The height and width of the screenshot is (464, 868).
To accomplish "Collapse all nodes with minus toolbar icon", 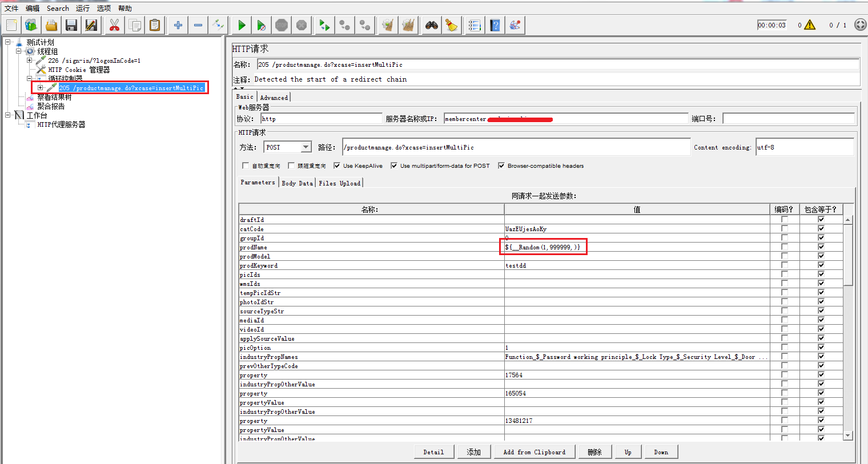I will [198, 25].
